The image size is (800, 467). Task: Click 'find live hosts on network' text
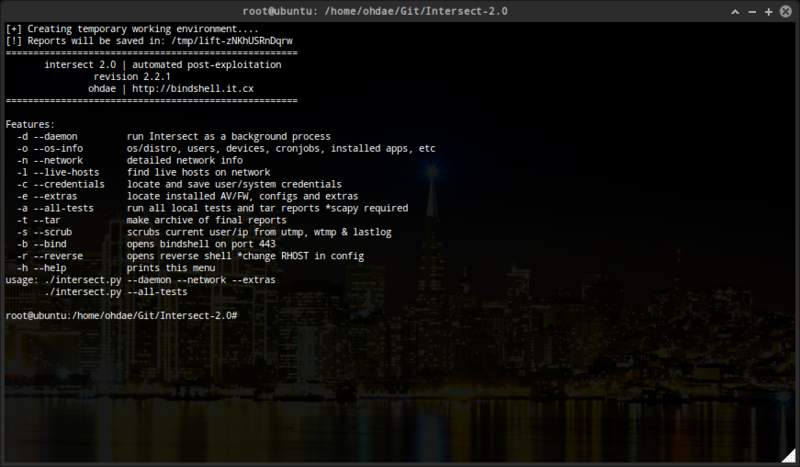(x=198, y=173)
